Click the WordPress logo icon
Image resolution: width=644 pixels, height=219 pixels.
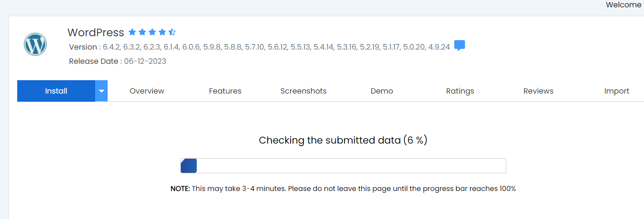click(35, 44)
